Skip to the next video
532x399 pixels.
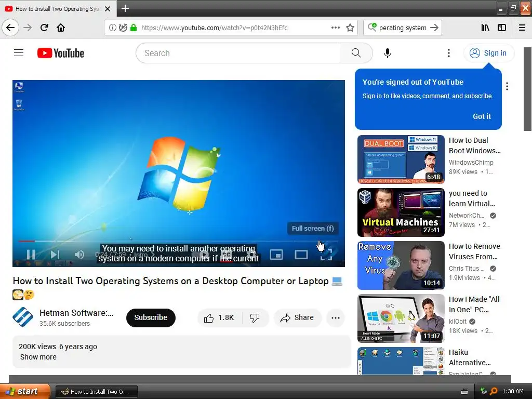coord(55,255)
